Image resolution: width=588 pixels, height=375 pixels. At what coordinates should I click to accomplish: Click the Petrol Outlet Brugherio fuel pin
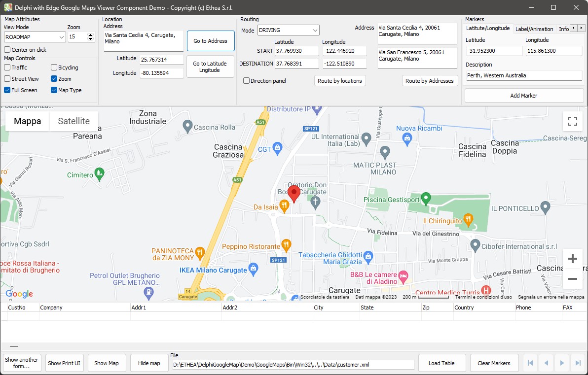[148, 293]
